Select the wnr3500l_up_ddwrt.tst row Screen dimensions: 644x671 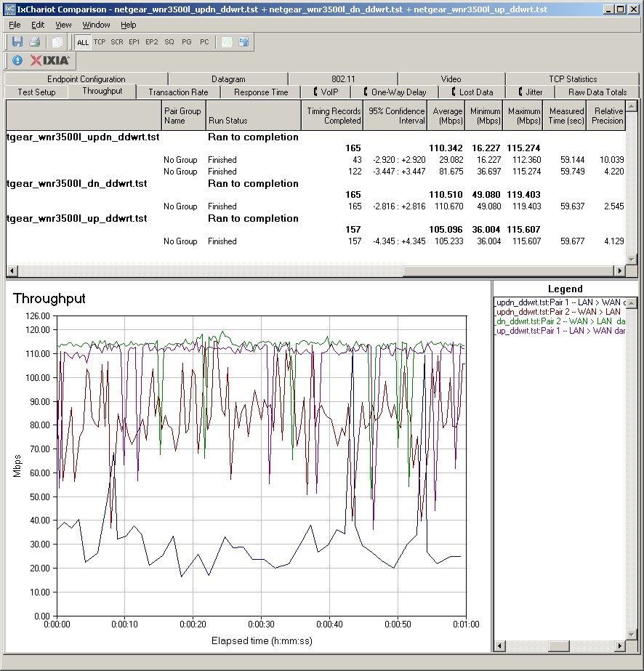pyautogui.click(x=315, y=219)
